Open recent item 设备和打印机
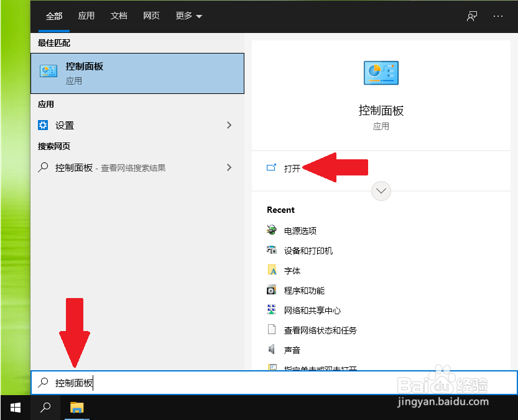This screenshot has height=420, width=518. 308,251
